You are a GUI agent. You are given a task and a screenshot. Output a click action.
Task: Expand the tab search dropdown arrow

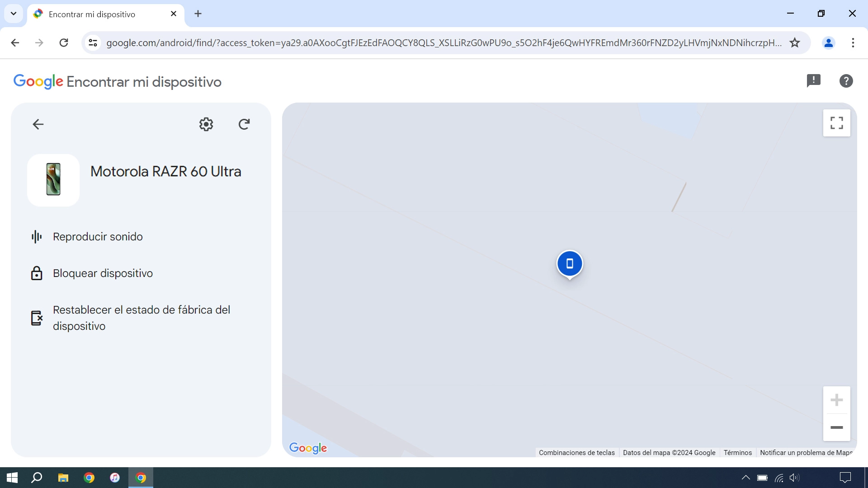click(x=14, y=14)
